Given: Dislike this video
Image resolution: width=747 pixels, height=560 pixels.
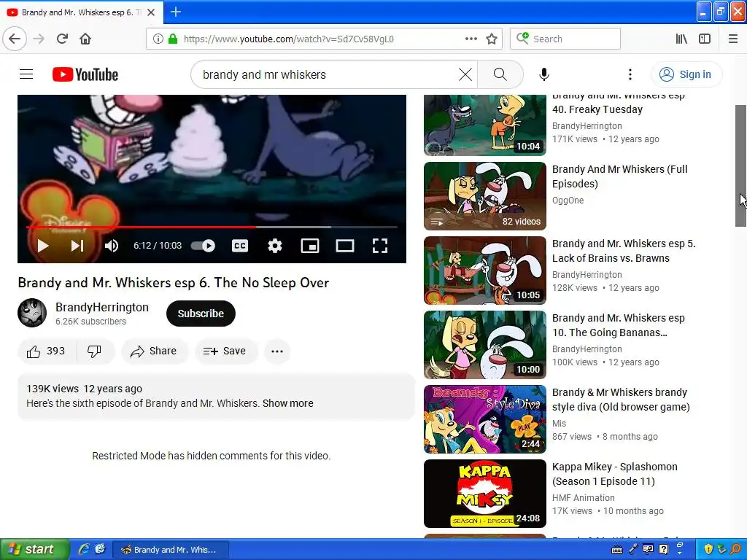Looking at the screenshot, I should point(95,351).
